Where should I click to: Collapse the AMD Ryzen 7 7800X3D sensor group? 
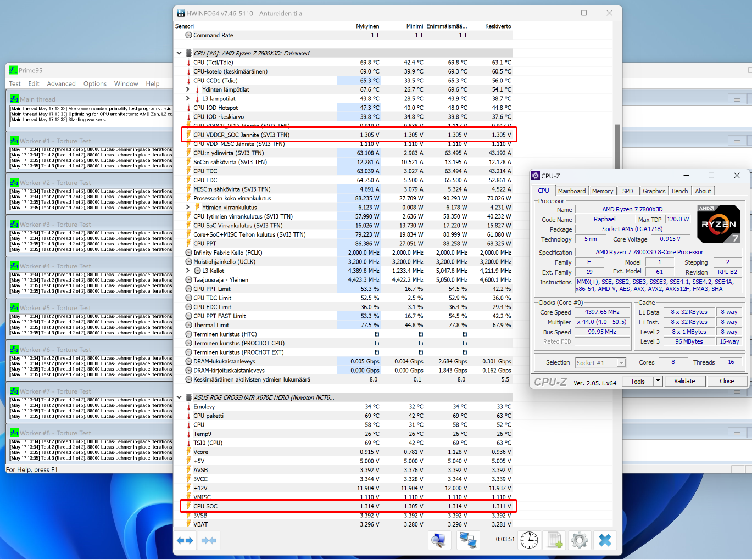(x=179, y=53)
